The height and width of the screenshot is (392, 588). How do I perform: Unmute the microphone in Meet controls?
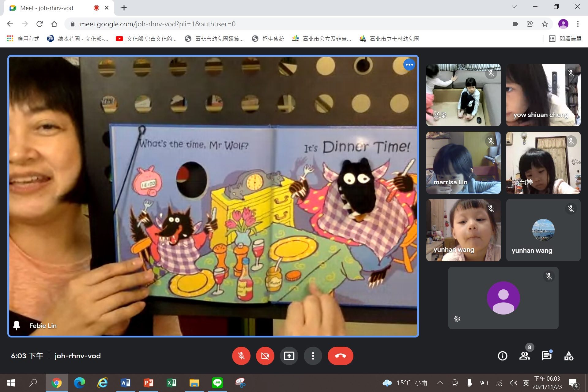coord(241,356)
